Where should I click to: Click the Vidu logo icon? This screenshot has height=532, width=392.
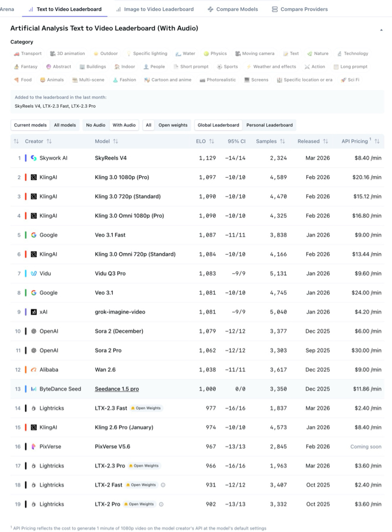34,274
